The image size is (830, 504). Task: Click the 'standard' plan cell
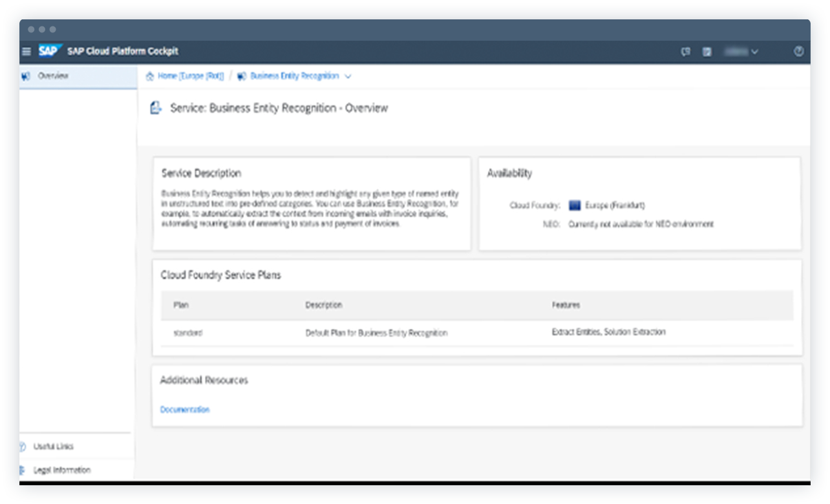click(187, 333)
